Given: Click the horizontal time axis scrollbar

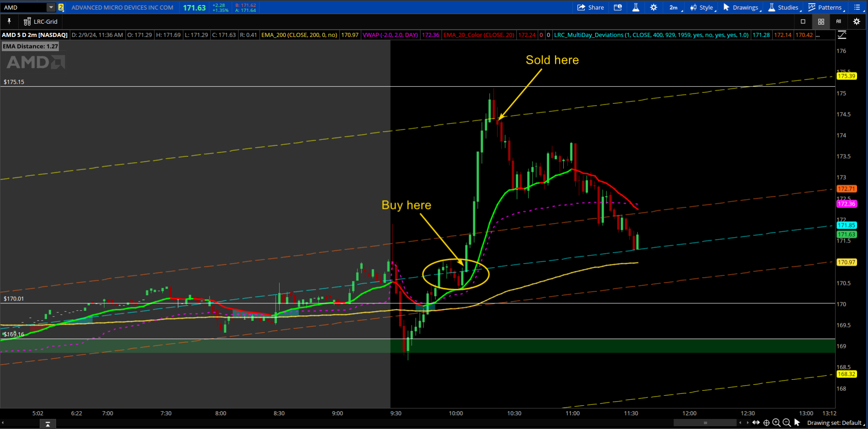Looking at the screenshot, I should point(705,423).
